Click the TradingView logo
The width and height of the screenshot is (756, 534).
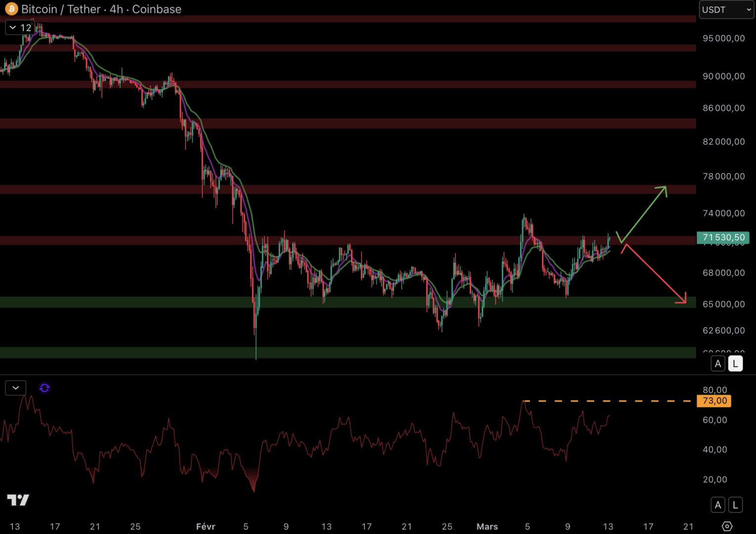[18, 500]
